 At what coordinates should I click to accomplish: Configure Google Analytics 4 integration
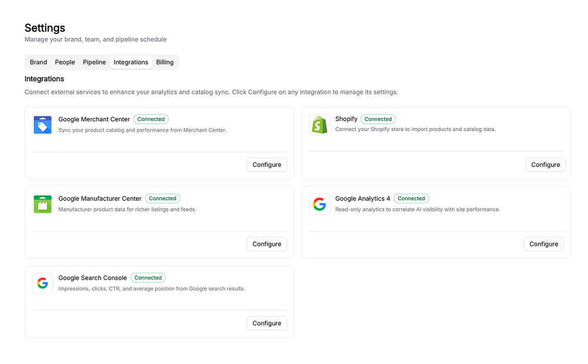[543, 244]
